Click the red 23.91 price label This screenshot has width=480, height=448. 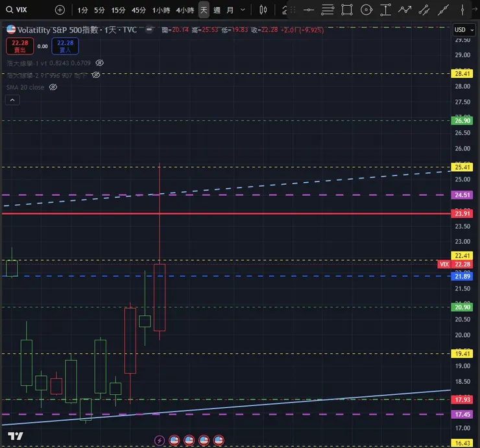pyautogui.click(x=462, y=213)
